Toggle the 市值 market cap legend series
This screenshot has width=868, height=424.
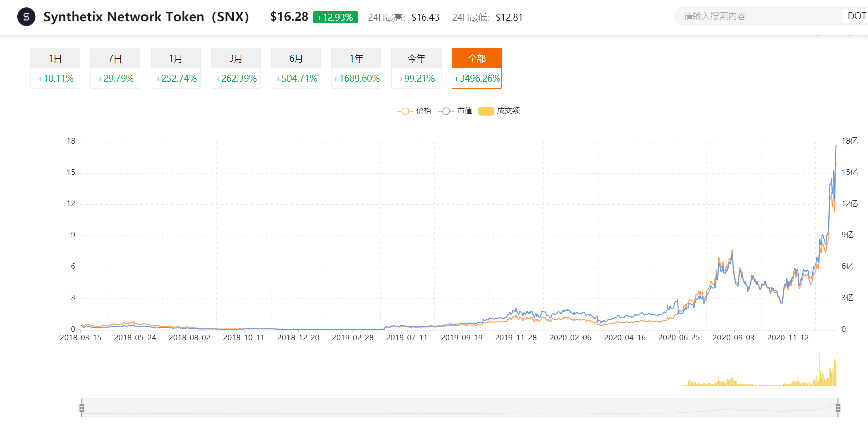pyautogui.click(x=455, y=111)
